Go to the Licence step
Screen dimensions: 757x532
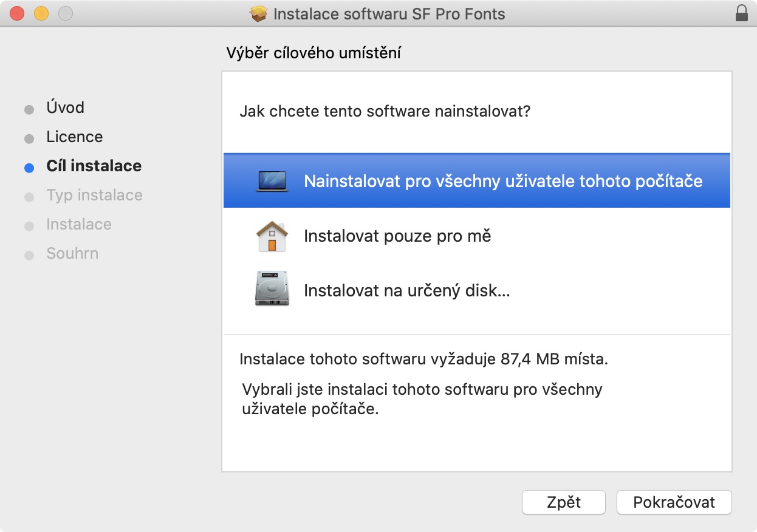pyautogui.click(x=75, y=137)
